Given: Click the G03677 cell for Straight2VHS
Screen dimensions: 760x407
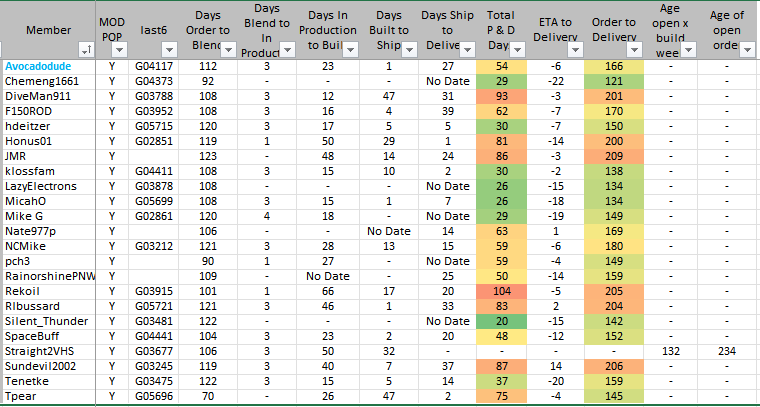Looking at the screenshot, I should click(x=154, y=350).
